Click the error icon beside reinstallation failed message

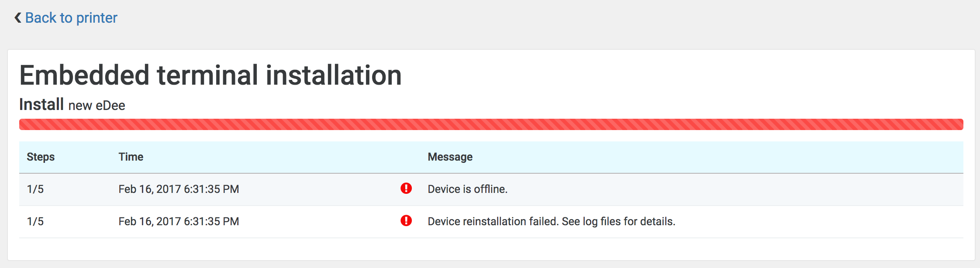coord(406,220)
